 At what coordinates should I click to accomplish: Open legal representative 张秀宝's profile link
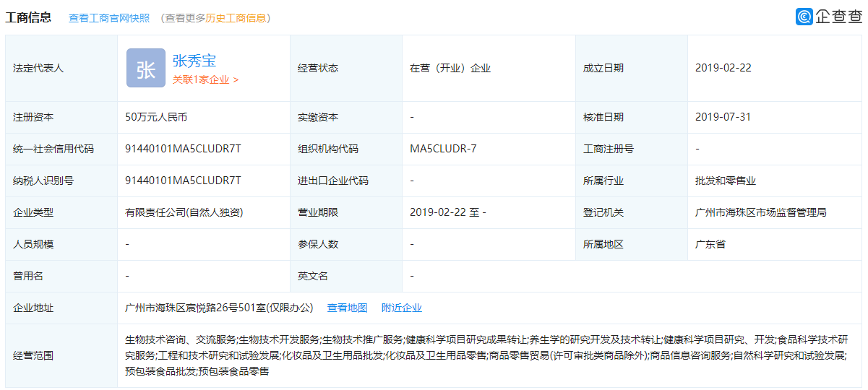pyautogui.click(x=194, y=61)
